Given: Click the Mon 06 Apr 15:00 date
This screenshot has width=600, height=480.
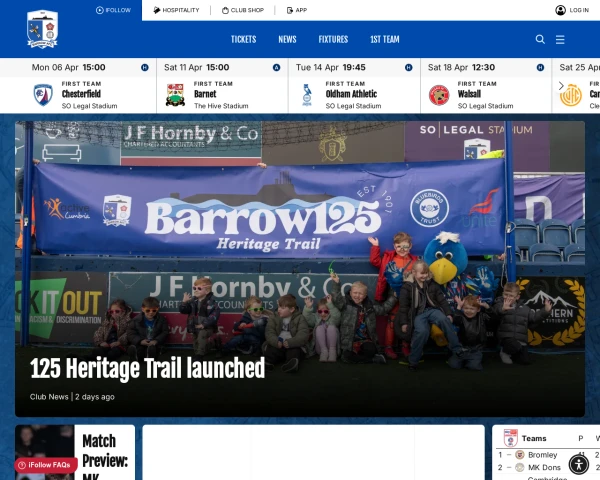Looking at the screenshot, I should [68, 67].
